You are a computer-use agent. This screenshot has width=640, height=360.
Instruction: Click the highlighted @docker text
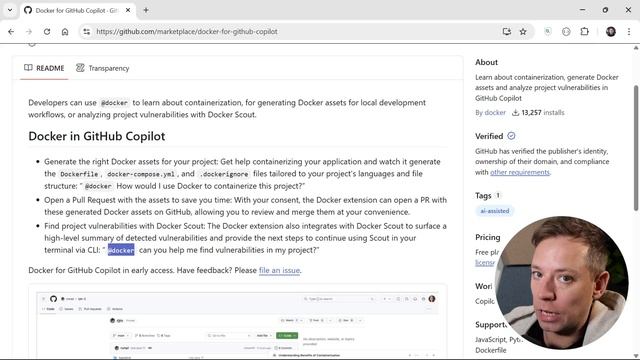click(121, 250)
